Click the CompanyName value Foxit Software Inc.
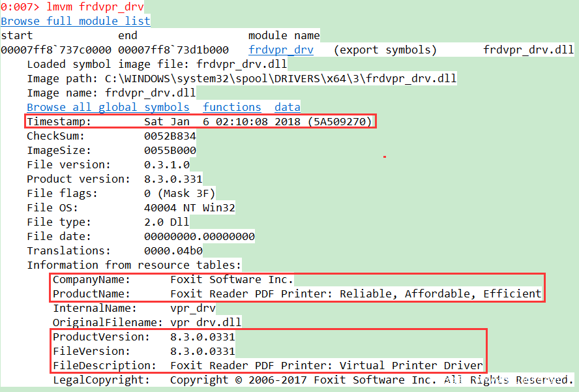 pos(231,279)
